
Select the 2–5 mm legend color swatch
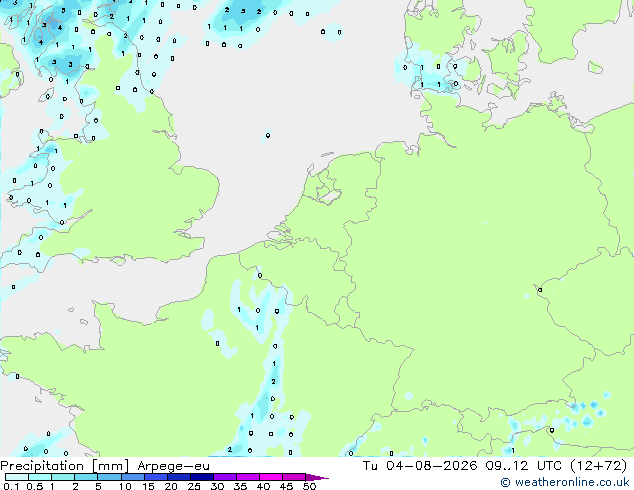pos(86,477)
